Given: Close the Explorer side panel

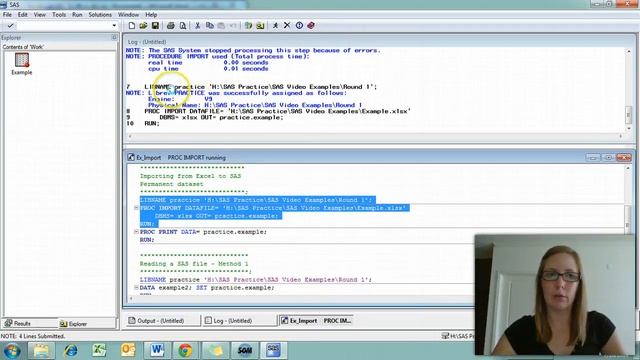Looking at the screenshot, I should click(x=114, y=38).
